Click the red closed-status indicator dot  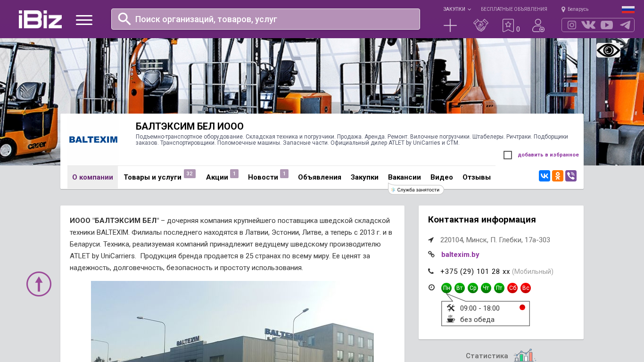pyautogui.click(x=522, y=307)
